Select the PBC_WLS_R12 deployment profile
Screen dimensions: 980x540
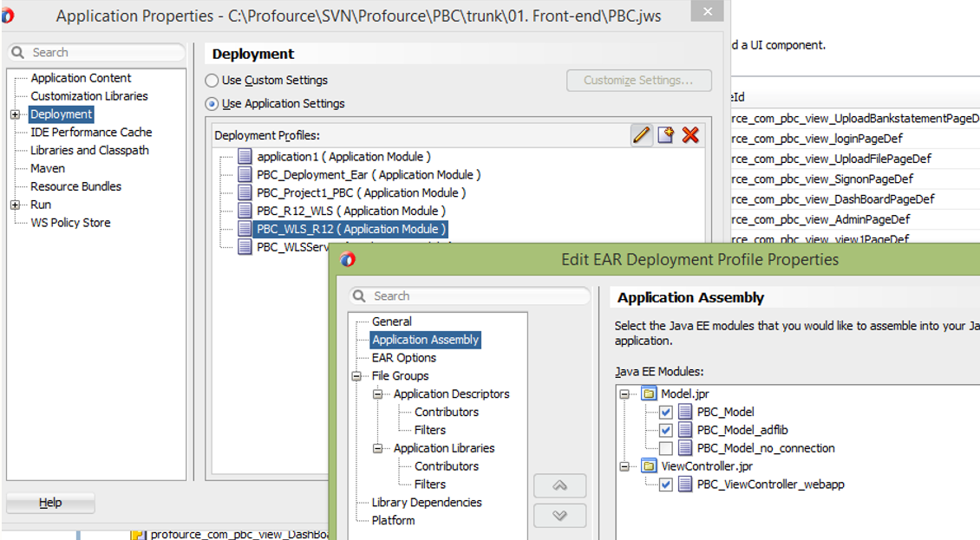click(351, 230)
